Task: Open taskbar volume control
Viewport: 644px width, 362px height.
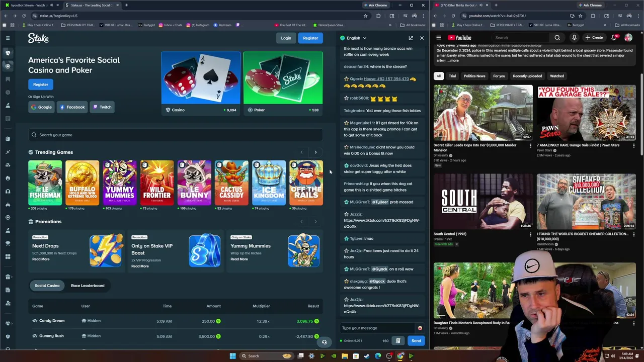Action: coord(613,356)
